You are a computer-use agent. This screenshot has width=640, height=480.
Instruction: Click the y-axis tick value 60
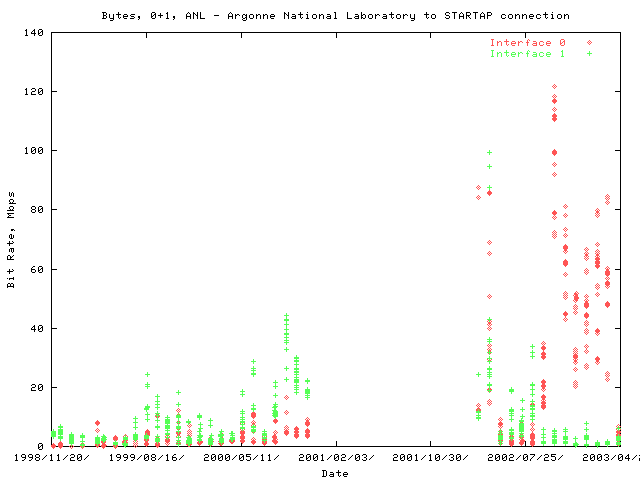(x=37, y=269)
